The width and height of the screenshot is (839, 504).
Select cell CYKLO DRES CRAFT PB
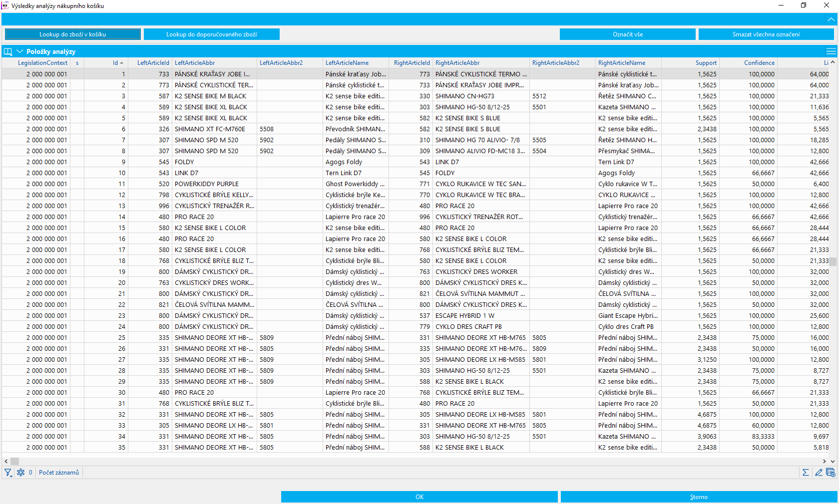481,326
